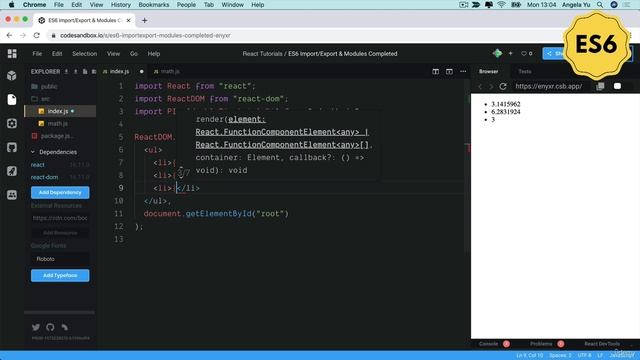Open the deployment rocket icon
The image size is (640, 360).
(x=12, y=171)
